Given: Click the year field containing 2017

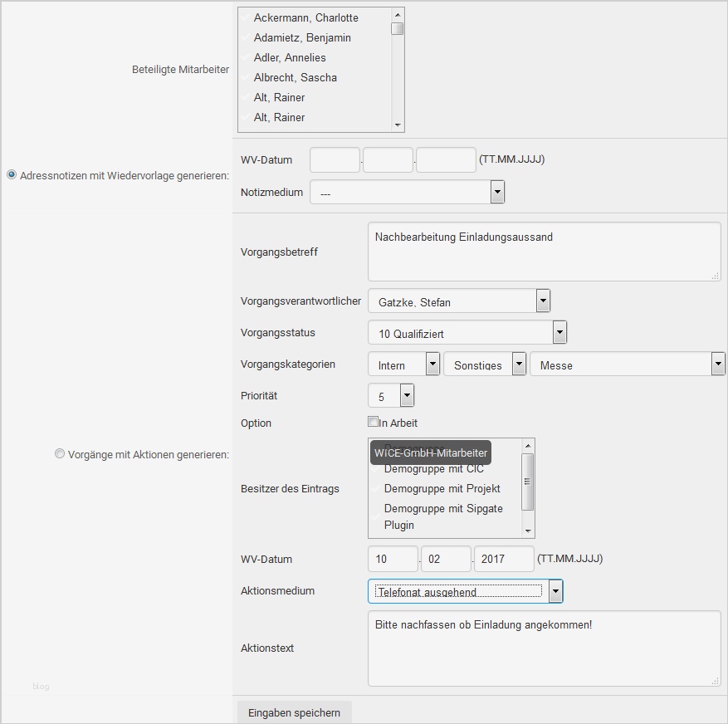Looking at the screenshot, I should click(x=504, y=559).
